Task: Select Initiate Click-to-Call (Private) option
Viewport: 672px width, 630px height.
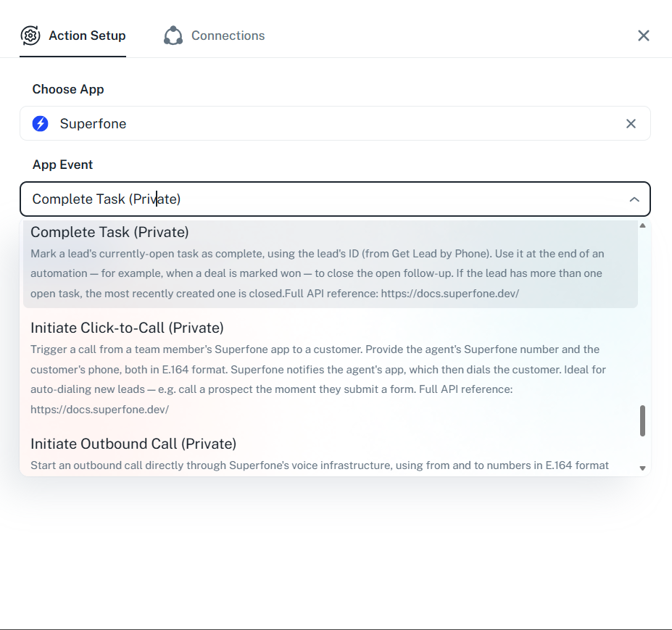Action: (331, 368)
